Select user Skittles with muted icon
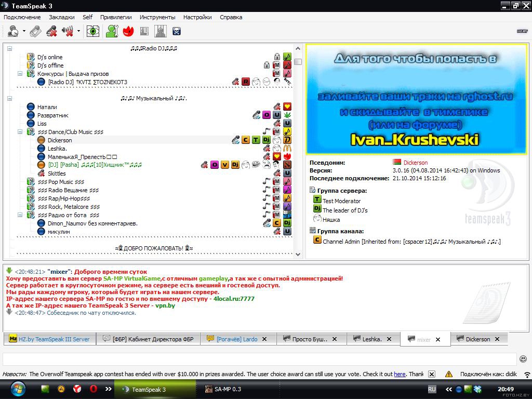The width and height of the screenshot is (532, 399). (57, 174)
